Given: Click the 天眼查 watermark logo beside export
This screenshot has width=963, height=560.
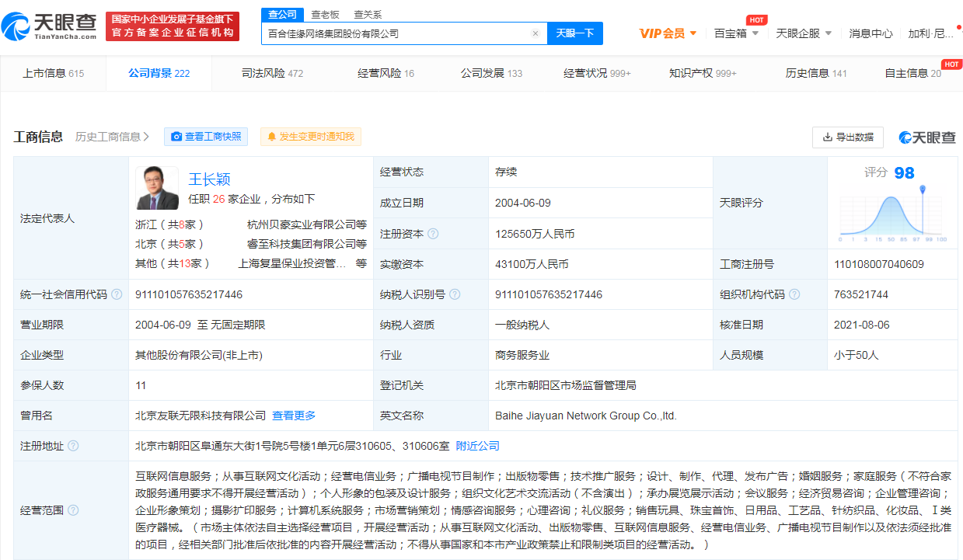Looking at the screenshot, I should pos(927,137).
